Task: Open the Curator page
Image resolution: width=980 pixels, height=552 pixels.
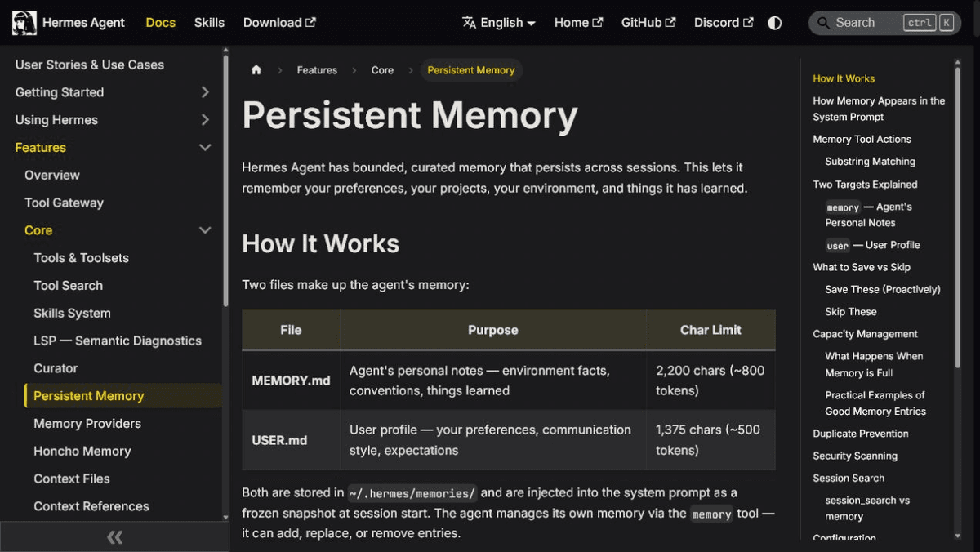Action: pyautogui.click(x=56, y=368)
